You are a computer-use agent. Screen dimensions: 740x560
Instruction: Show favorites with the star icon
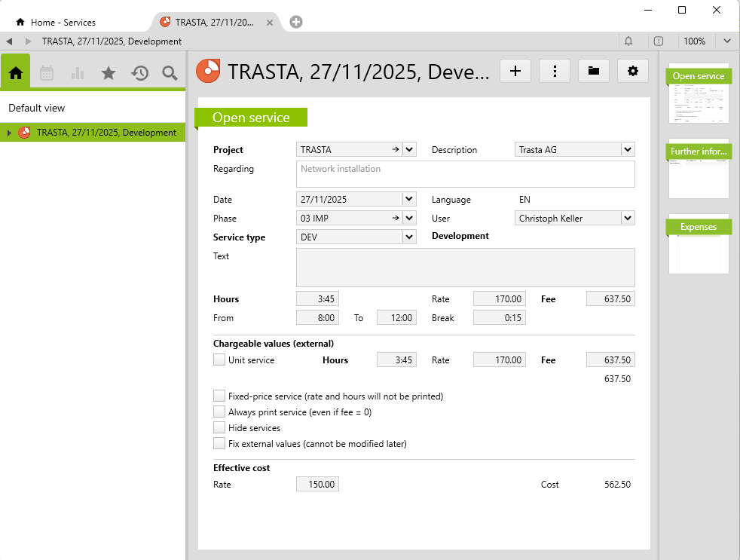[109, 73]
